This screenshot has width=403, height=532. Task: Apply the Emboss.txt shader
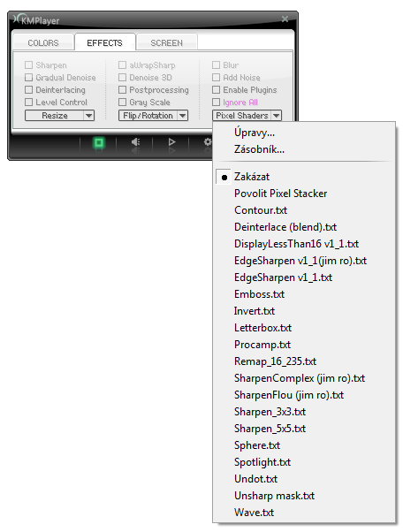point(304,294)
